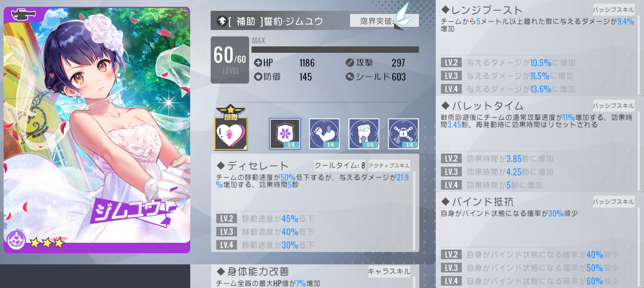
Task: Click the 防御 defense stat icon
Action: 258,77
